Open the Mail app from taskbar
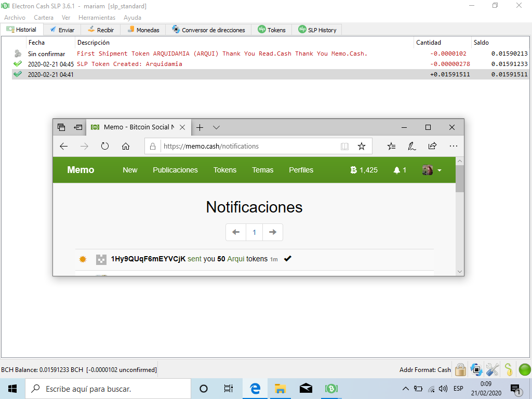The width and height of the screenshot is (532, 399). (305, 389)
